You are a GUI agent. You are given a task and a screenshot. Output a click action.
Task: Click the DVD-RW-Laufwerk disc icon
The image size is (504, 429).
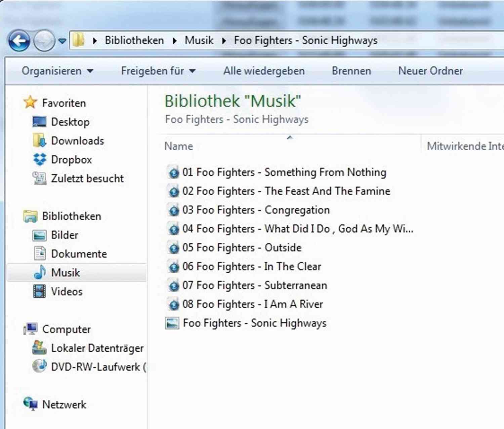coord(39,366)
